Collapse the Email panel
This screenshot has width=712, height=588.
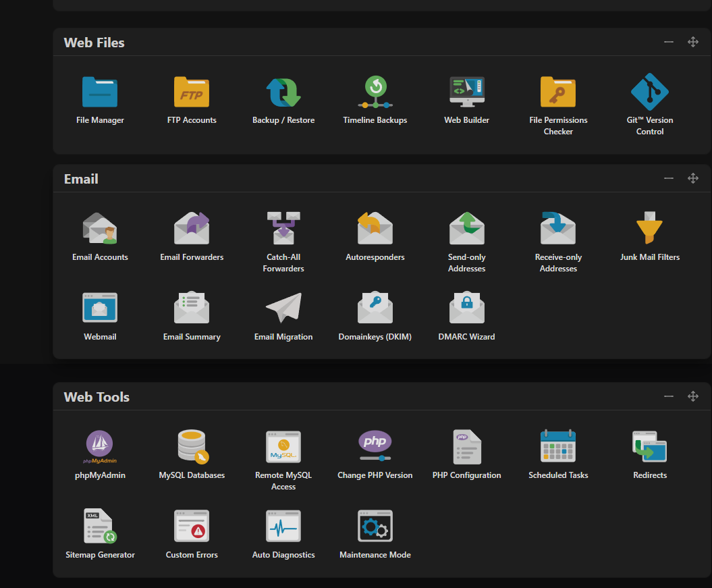(x=668, y=178)
